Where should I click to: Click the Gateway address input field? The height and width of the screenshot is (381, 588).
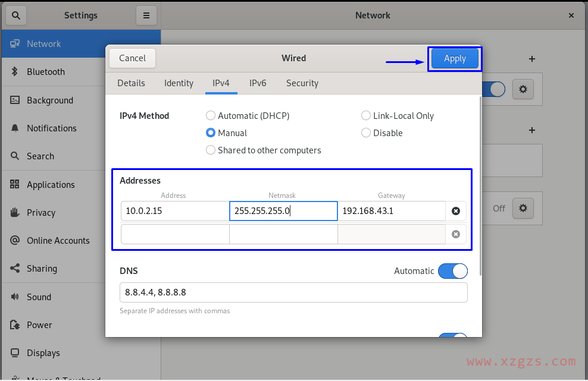(x=392, y=210)
